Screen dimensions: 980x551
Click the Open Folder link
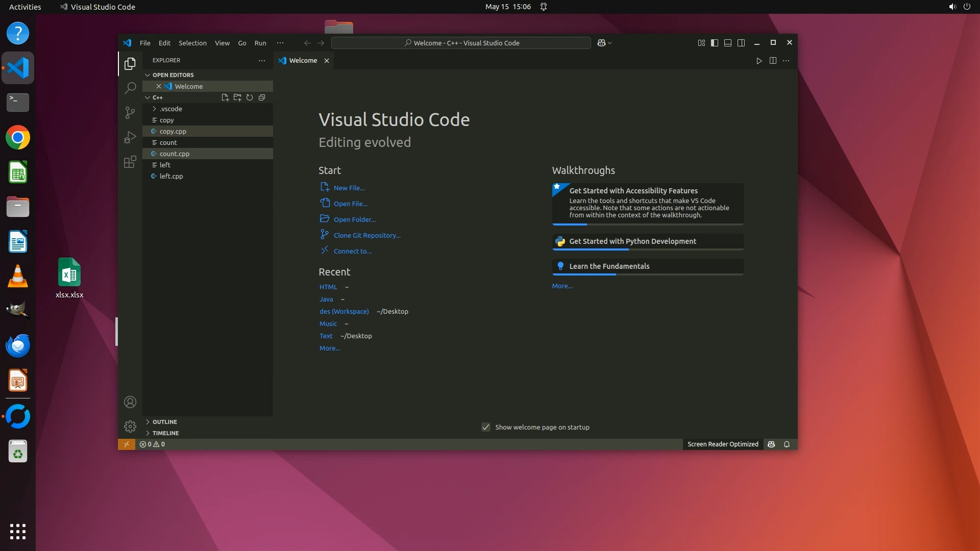pos(354,219)
